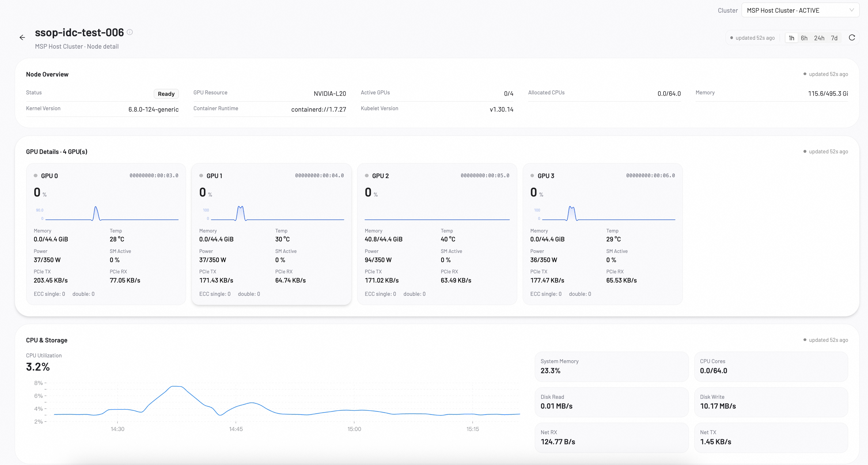Image resolution: width=868 pixels, height=465 pixels.
Task: Open the Cluster dropdown MSP Host Cluster
Action: pyautogui.click(x=800, y=10)
